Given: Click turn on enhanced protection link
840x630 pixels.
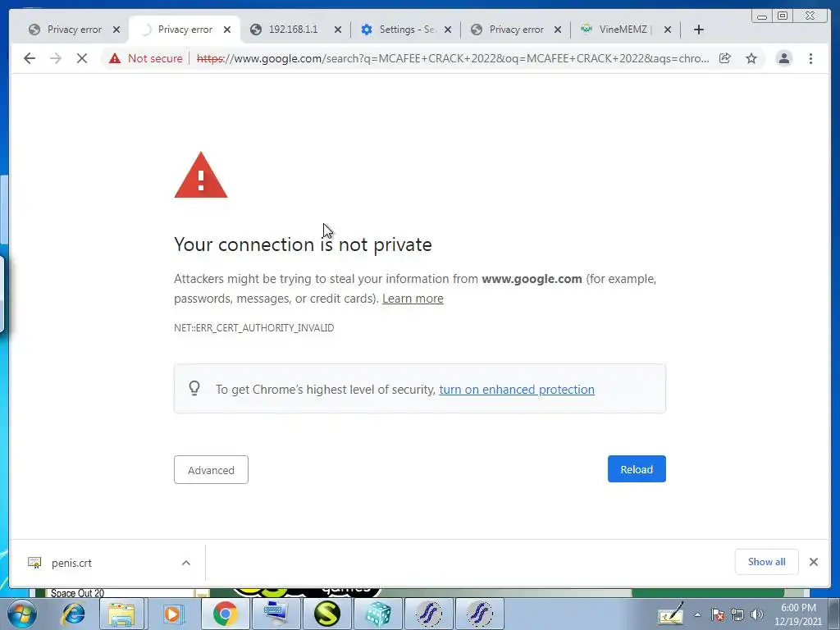Looking at the screenshot, I should click(517, 390).
